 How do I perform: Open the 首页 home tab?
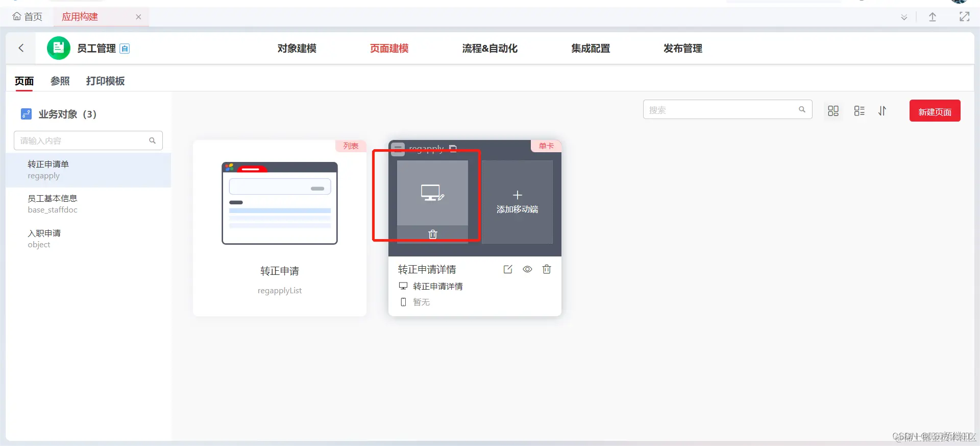(x=28, y=17)
